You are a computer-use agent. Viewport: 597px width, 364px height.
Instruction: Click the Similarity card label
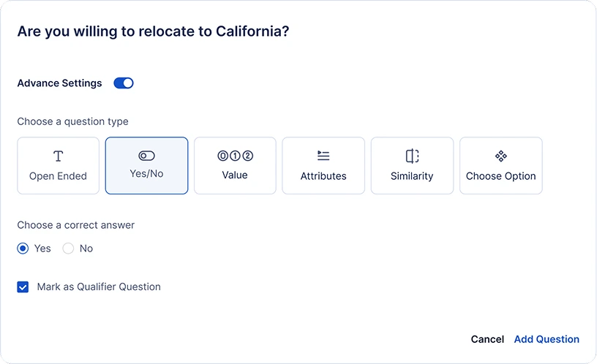coord(412,176)
